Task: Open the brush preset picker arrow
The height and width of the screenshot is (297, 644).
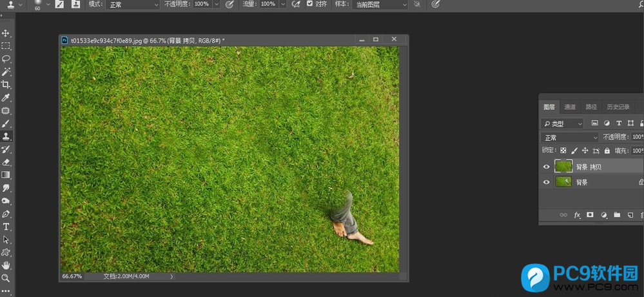Action: pos(48,4)
